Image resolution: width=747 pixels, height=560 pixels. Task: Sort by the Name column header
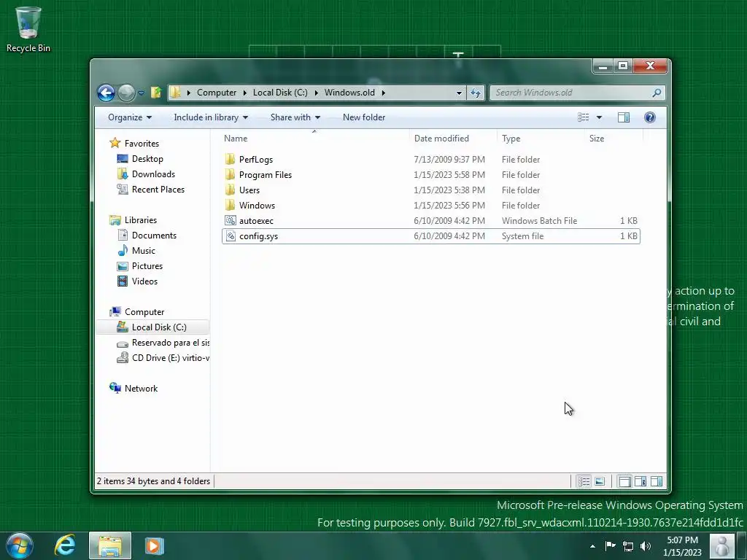click(x=314, y=139)
